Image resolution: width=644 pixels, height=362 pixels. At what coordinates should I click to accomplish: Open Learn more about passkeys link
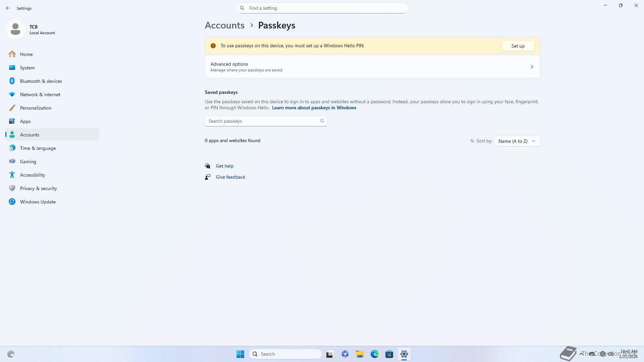[314, 108]
